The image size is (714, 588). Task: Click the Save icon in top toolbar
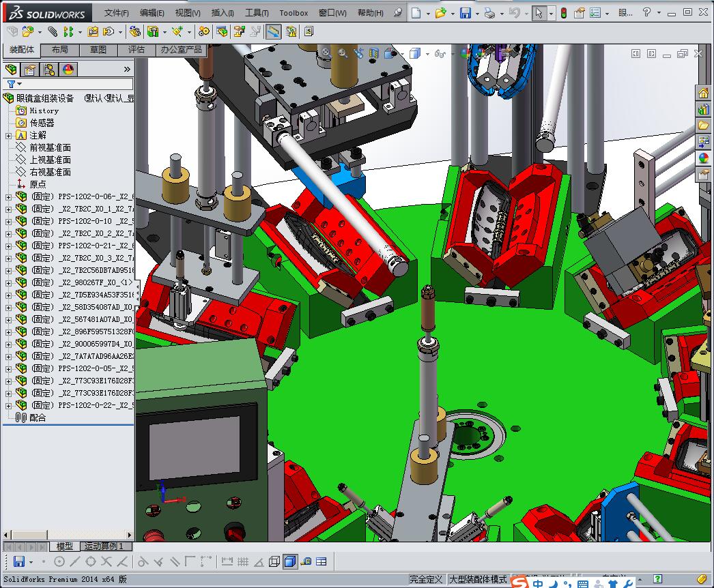(x=465, y=13)
